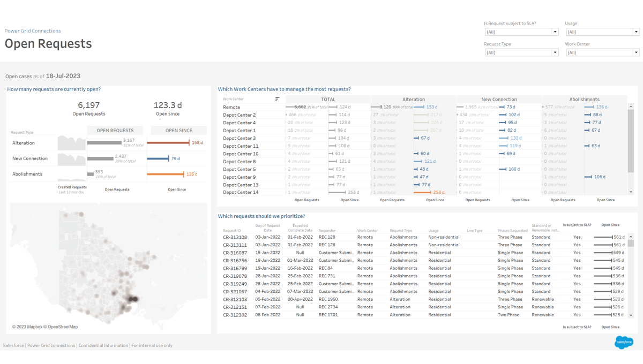
Task: Click scroll-down arrow of the Work Centers table
Action: (631, 192)
